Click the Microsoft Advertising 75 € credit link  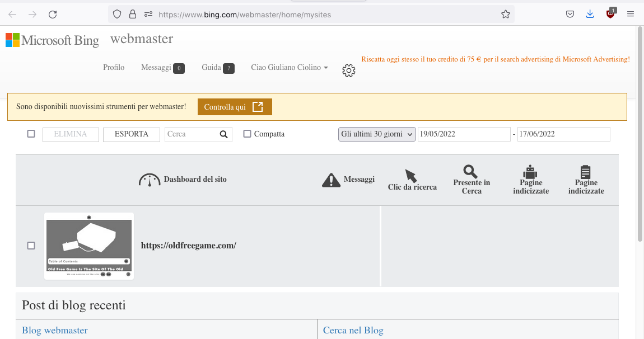coord(496,59)
